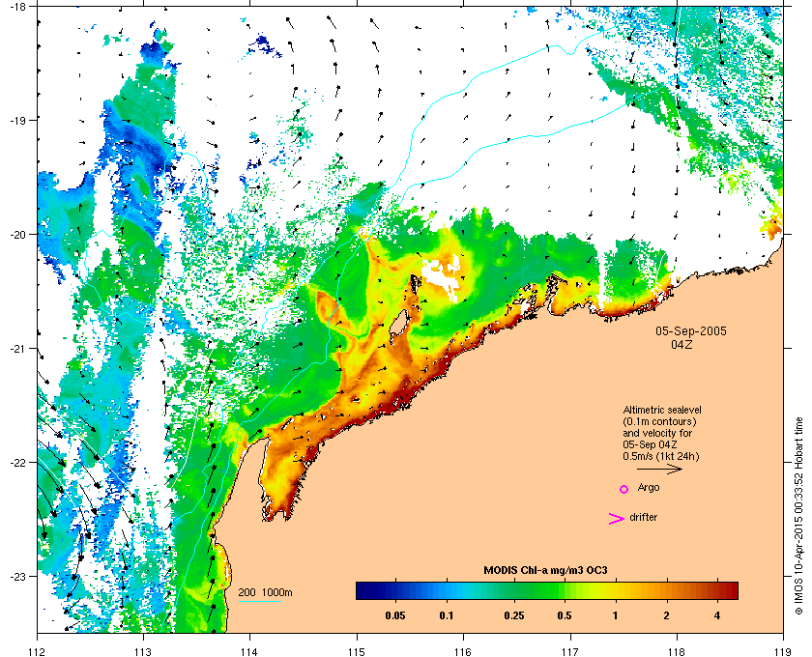The image size is (812, 657).
Task: Click the dark red end of colorbar
Action: click(x=731, y=590)
